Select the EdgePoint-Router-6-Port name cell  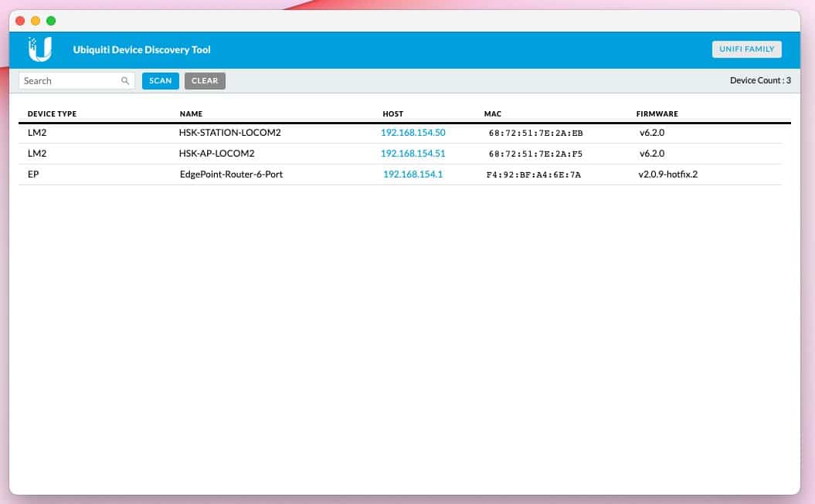[x=231, y=174]
